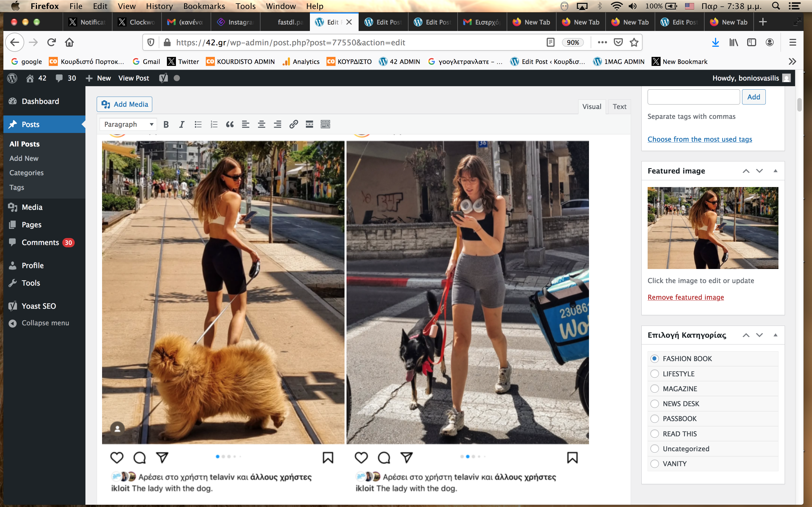Click the italic formatting icon
The width and height of the screenshot is (812, 507).
(x=182, y=124)
